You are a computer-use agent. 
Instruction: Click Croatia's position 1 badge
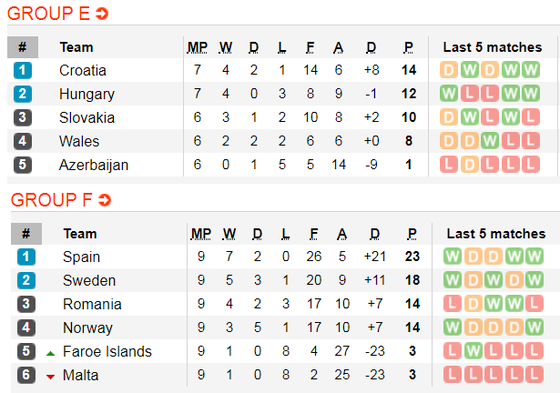point(22,70)
